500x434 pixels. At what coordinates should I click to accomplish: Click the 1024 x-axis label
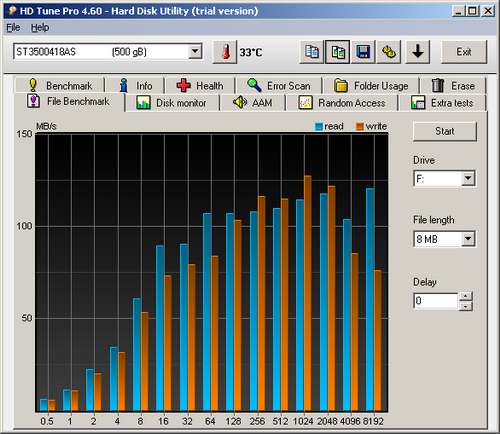303,421
